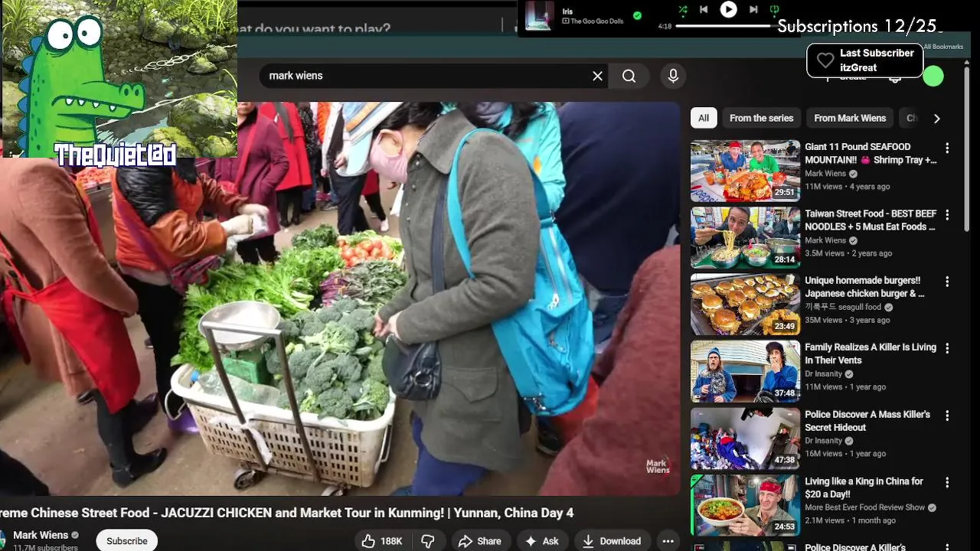Screen dimensions: 980x551
Task: Start voice search with microphone icon
Action: click(673, 76)
